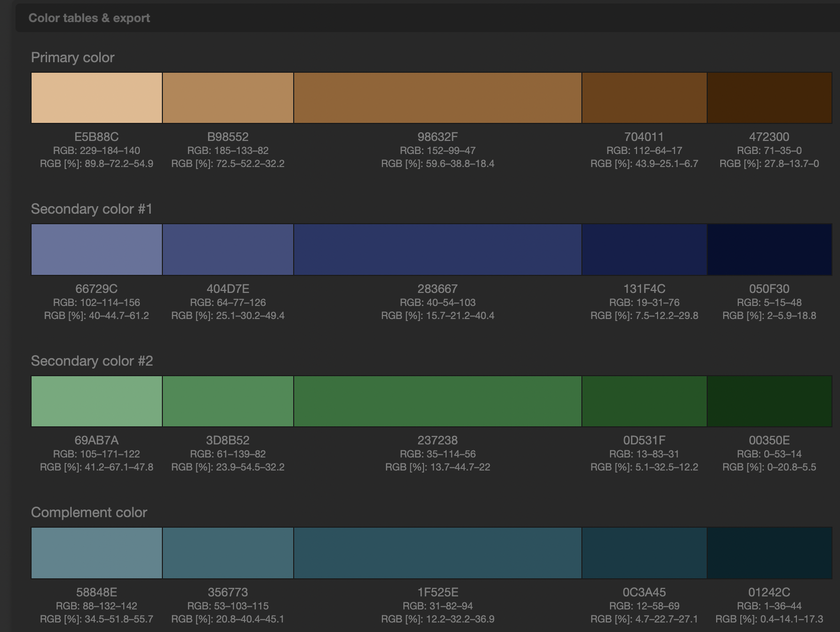Screen dimensions: 840x632
Task: Click the Primary color section heading
Action: tap(73, 58)
